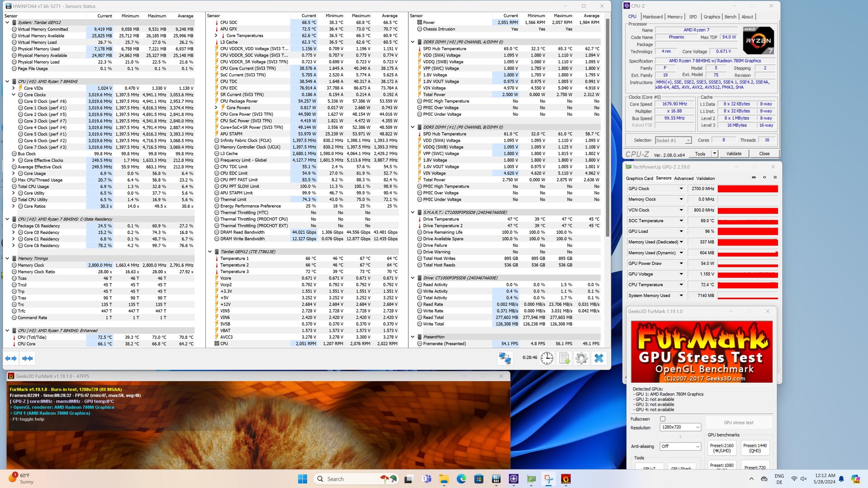The image size is (868, 488).
Task: Switch to CPU-Z Mainboard tab
Action: (653, 17)
